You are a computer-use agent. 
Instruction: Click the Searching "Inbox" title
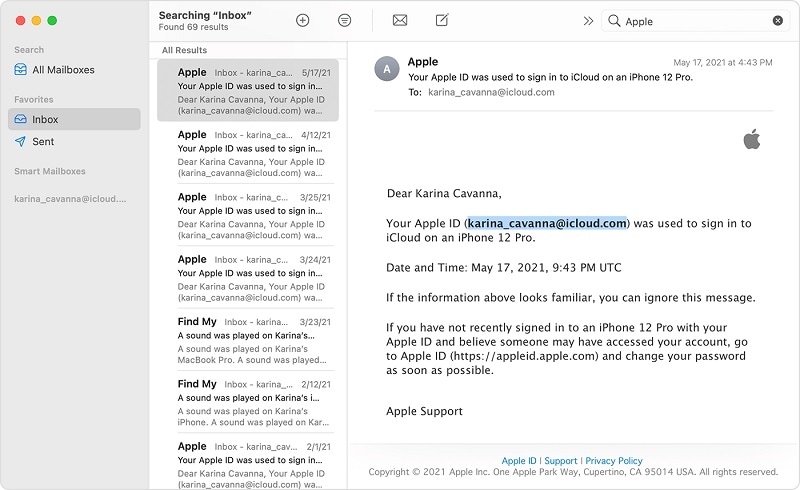[205, 15]
